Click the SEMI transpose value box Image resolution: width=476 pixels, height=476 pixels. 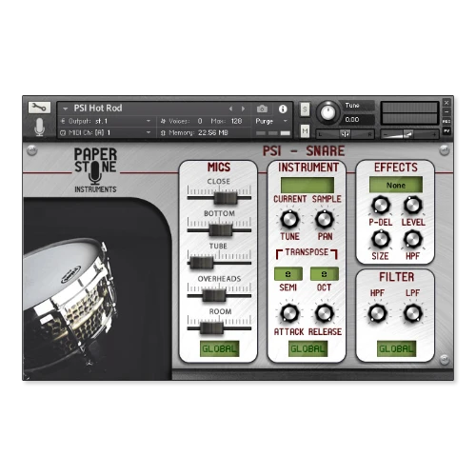pos(288,274)
